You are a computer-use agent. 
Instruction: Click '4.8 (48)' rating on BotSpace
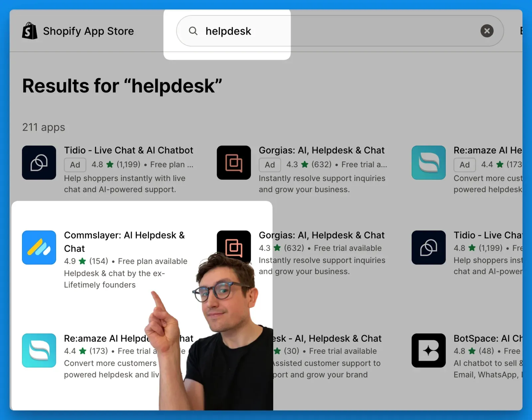coord(474,351)
